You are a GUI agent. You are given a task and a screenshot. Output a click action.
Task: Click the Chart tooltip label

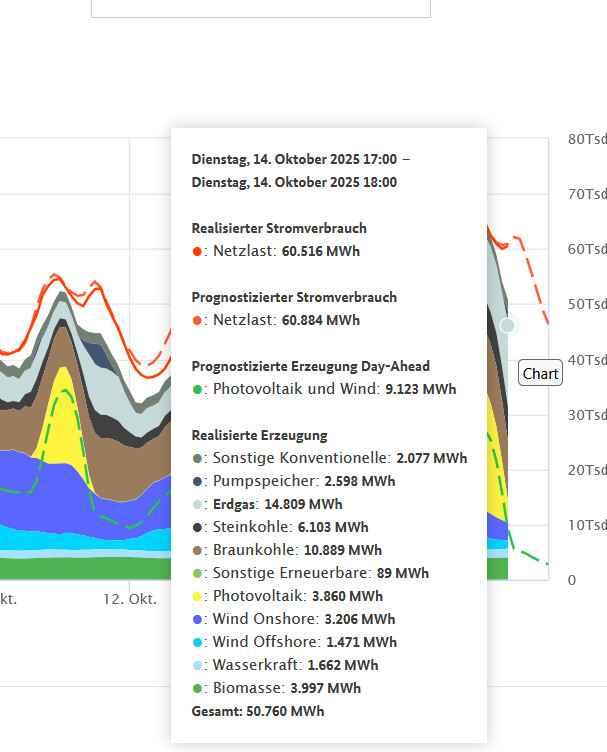pyautogui.click(x=540, y=374)
